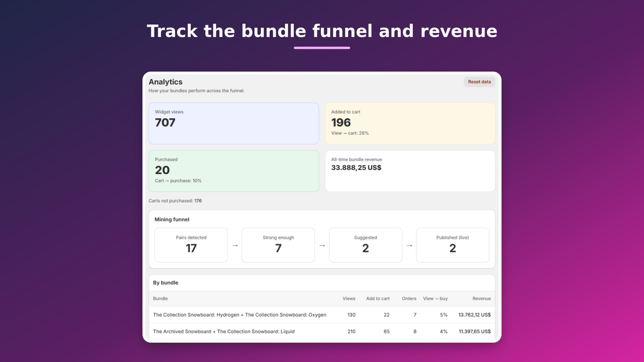The image size is (644, 362).
Task: Click revenue value 11.397,65 US$
Action: [474, 331]
